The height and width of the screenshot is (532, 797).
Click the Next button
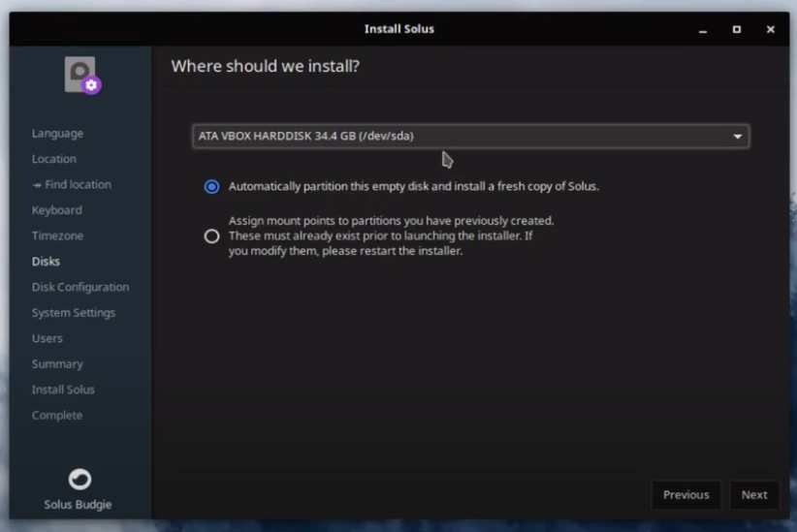pyautogui.click(x=754, y=495)
